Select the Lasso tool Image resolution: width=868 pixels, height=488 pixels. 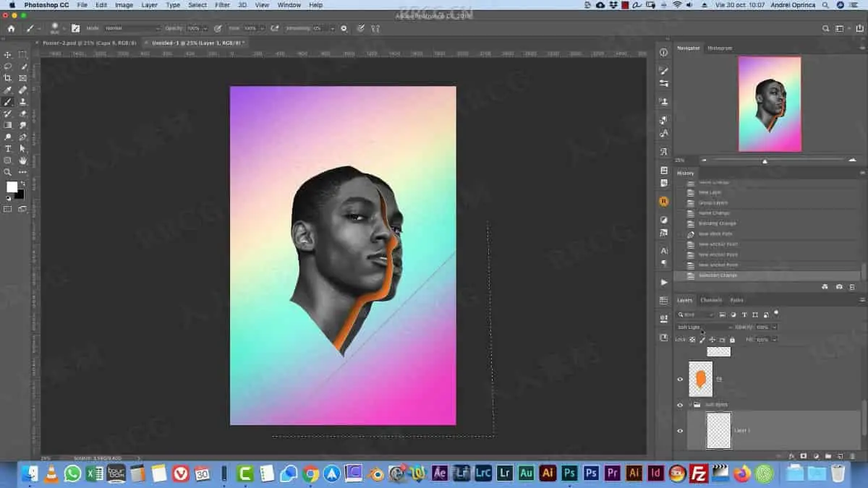pos(8,67)
